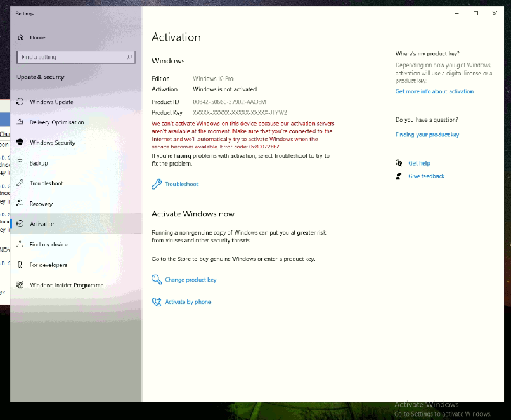Open the Recovery settings page
The height and width of the screenshot is (420, 511).
76,204
